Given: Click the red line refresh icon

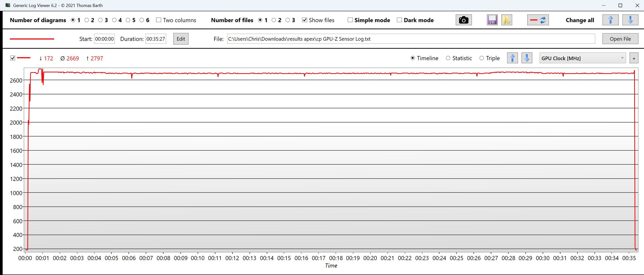Looking at the screenshot, I should [x=538, y=20].
